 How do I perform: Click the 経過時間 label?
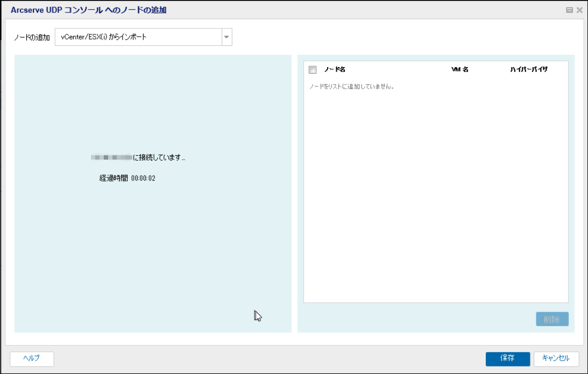[x=114, y=178]
